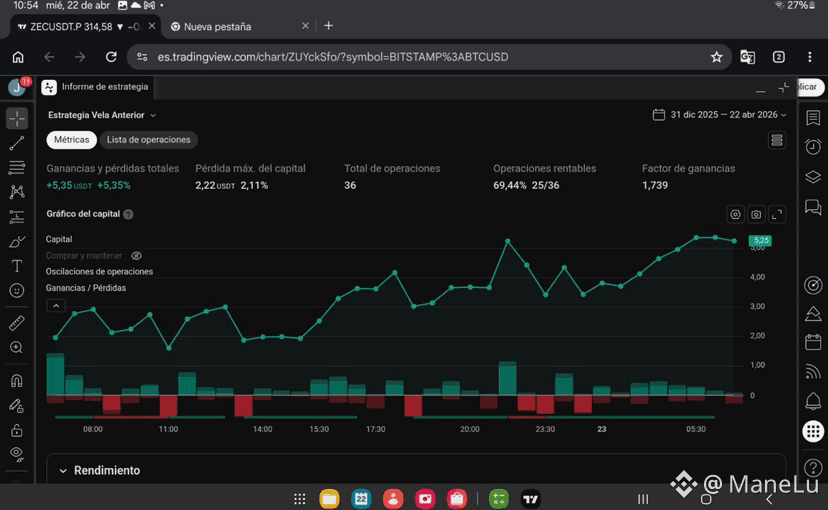Viewport: 828px width, 510px height.
Task: Click the address bar URL field
Action: [x=333, y=57]
